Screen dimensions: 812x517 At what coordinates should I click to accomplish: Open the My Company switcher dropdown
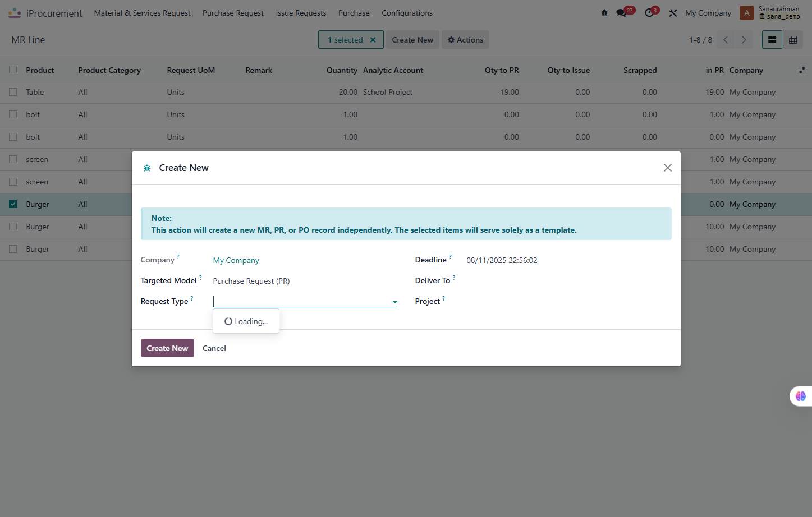tap(708, 13)
